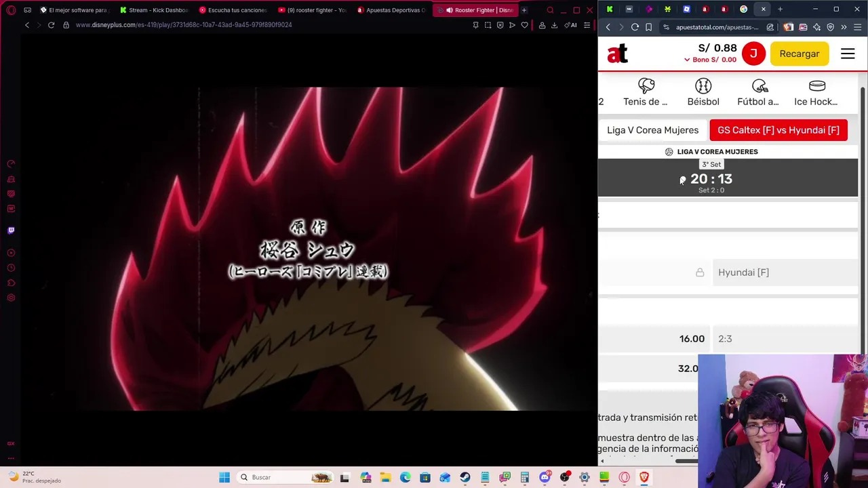Image resolution: width=868 pixels, height=488 pixels.
Task: Select the Ice Hockey sport category
Action: [x=816, y=93]
